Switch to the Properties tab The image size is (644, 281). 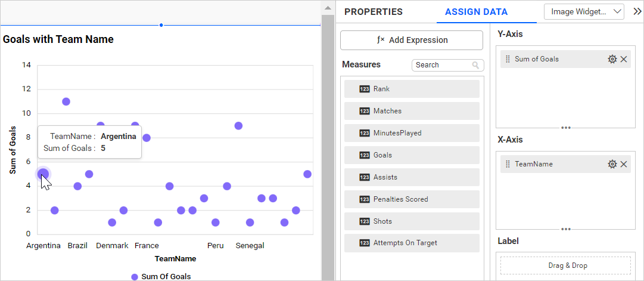pyautogui.click(x=374, y=12)
